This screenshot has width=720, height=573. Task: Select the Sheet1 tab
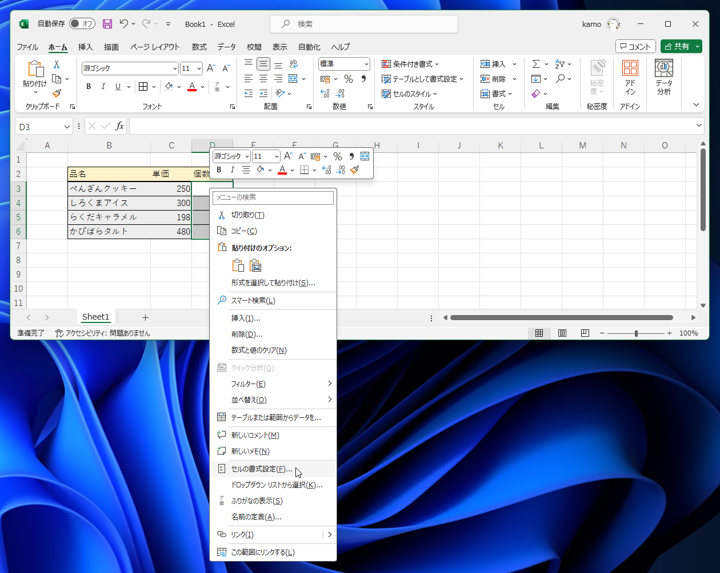[96, 317]
